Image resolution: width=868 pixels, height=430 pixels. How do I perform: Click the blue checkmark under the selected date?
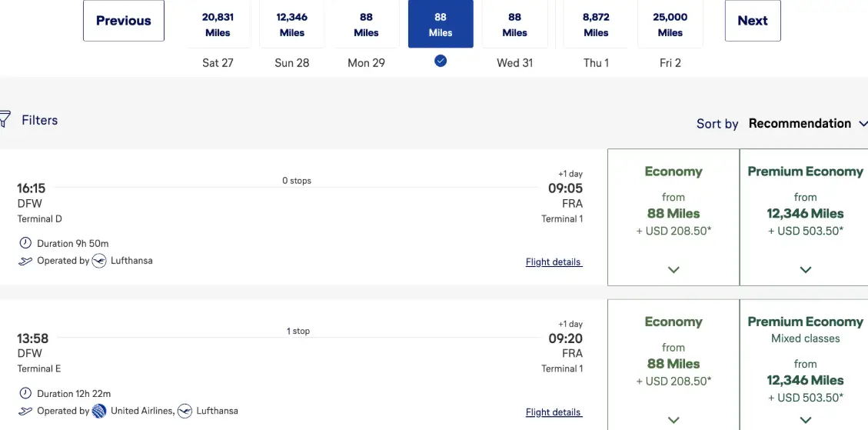pyautogui.click(x=441, y=61)
